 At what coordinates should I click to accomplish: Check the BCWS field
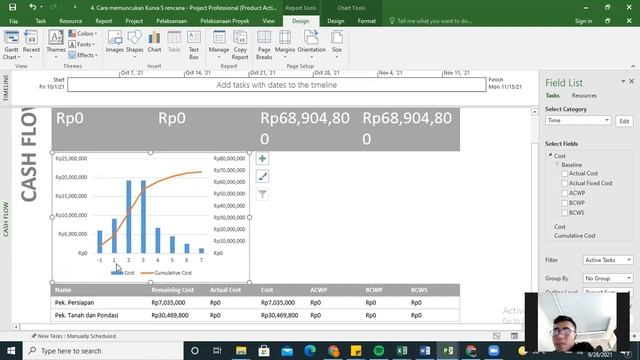click(564, 213)
